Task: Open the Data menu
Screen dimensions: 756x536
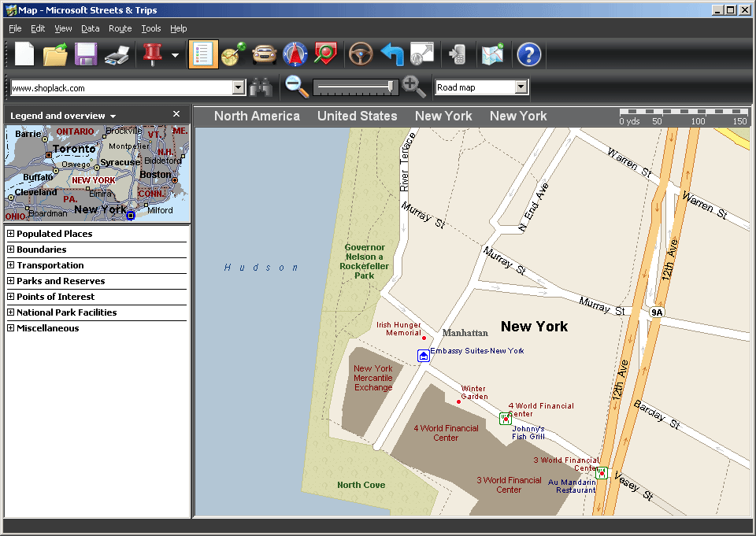Action: (90, 28)
